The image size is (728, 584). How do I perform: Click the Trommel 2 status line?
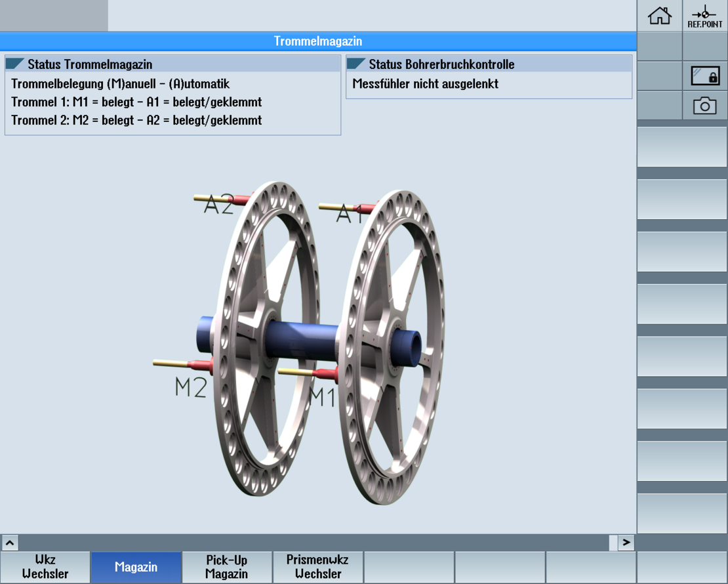coord(136,120)
